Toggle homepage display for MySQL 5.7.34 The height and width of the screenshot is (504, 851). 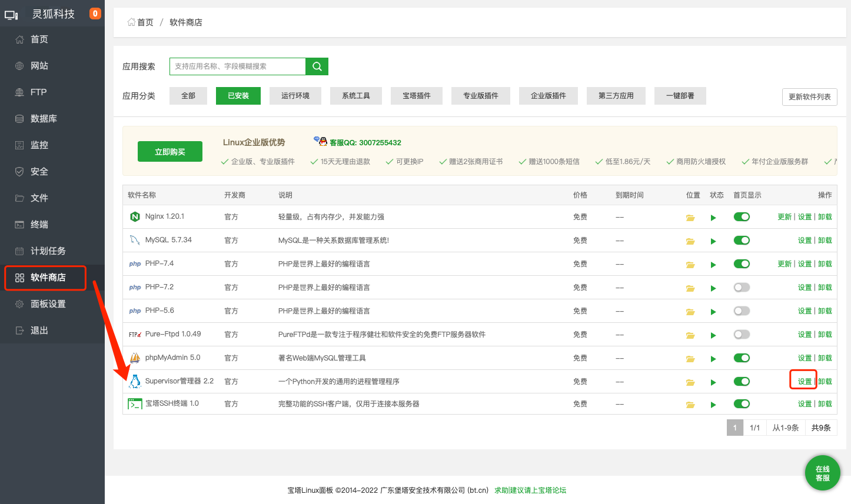pos(742,241)
